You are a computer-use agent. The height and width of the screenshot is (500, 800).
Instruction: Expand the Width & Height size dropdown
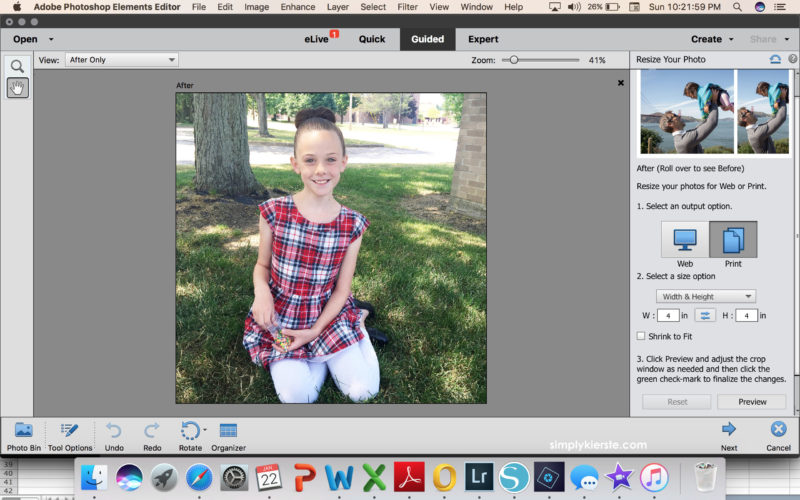click(x=706, y=296)
